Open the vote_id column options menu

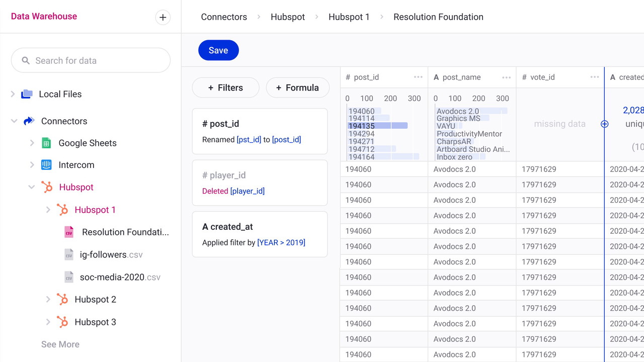click(594, 77)
